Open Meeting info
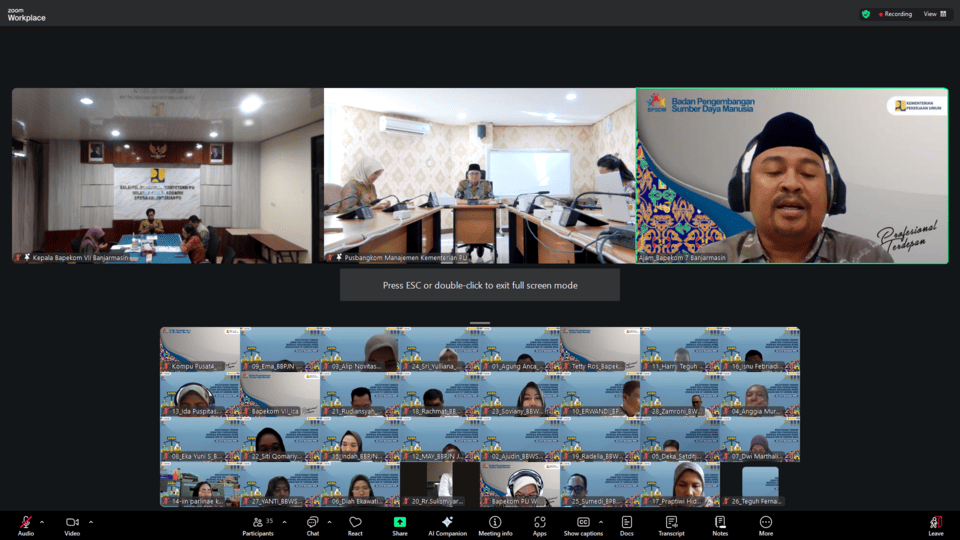Viewport: 960px width, 540px height. pyautogui.click(x=495, y=524)
